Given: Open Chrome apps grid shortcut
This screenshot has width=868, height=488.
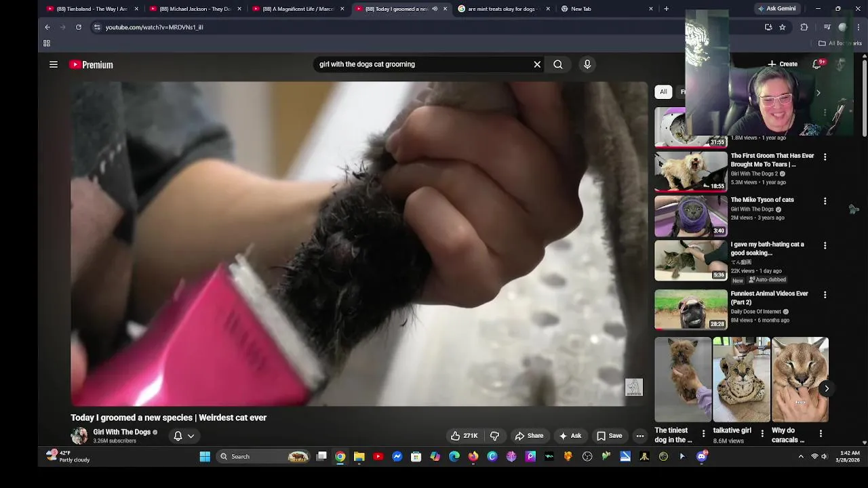Looking at the screenshot, I should (x=47, y=43).
